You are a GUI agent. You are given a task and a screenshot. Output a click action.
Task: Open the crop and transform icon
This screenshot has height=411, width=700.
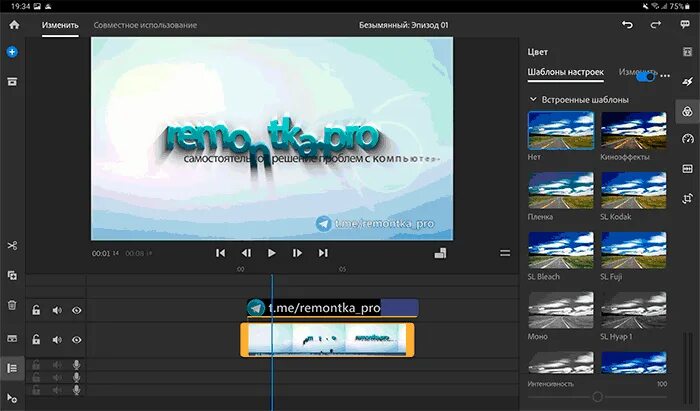pos(688,198)
